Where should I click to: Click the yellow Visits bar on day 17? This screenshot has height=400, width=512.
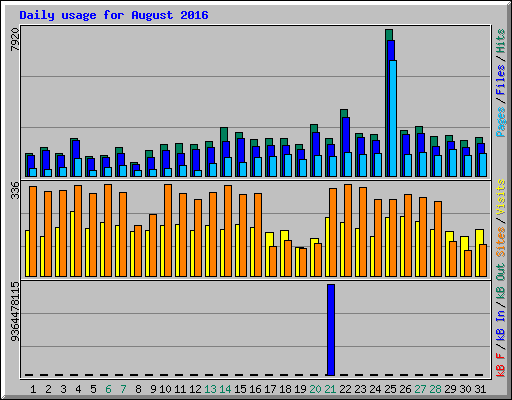(x=269, y=239)
